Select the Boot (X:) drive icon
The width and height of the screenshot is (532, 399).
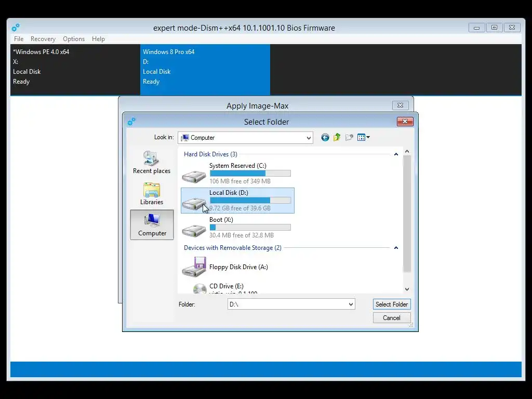click(194, 231)
